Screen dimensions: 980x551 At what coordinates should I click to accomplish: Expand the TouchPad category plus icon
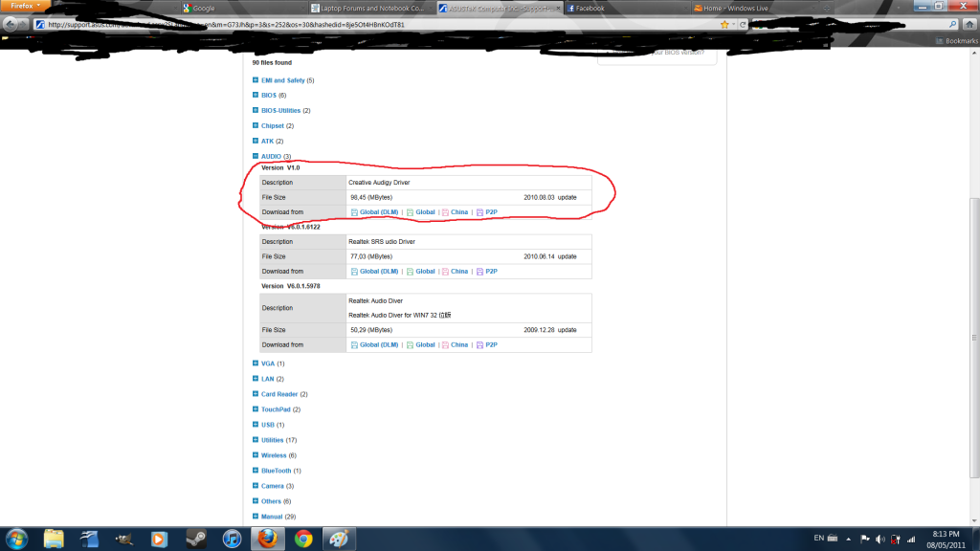[x=255, y=409]
